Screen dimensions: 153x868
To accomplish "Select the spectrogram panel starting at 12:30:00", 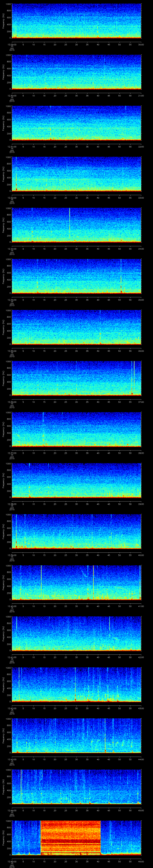I will click(x=76, y=72).
